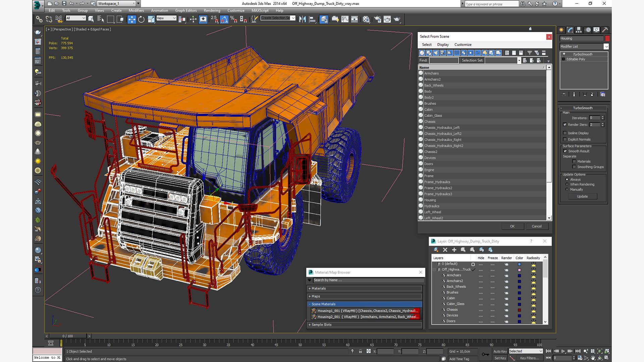Activate the Select and Move tool

[x=132, y=19]
